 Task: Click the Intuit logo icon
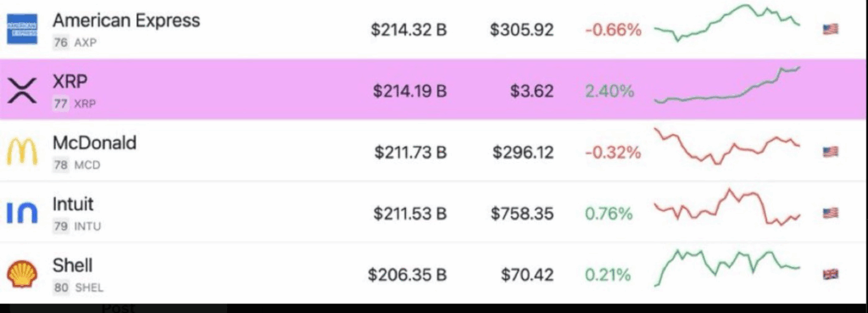[x=22, y=213]
